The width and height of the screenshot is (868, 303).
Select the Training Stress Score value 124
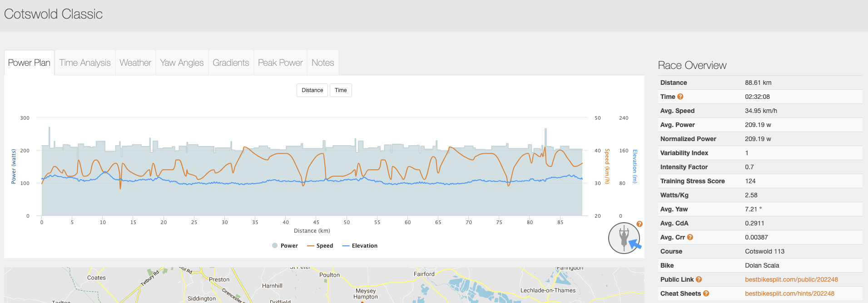pyautogui.click(x=750, y=181)
